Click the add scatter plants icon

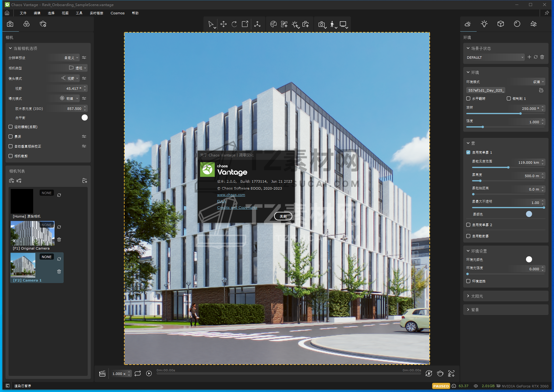click(x=284, y=24)
